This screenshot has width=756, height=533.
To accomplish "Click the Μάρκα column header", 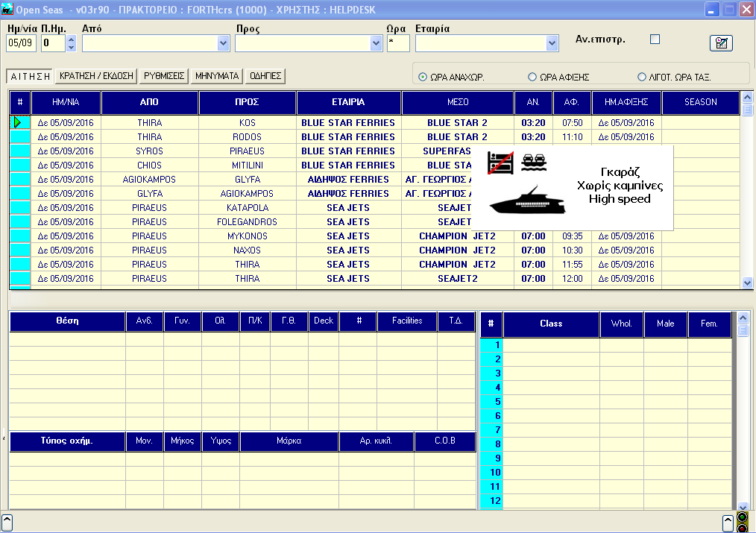I will point(289,441).
